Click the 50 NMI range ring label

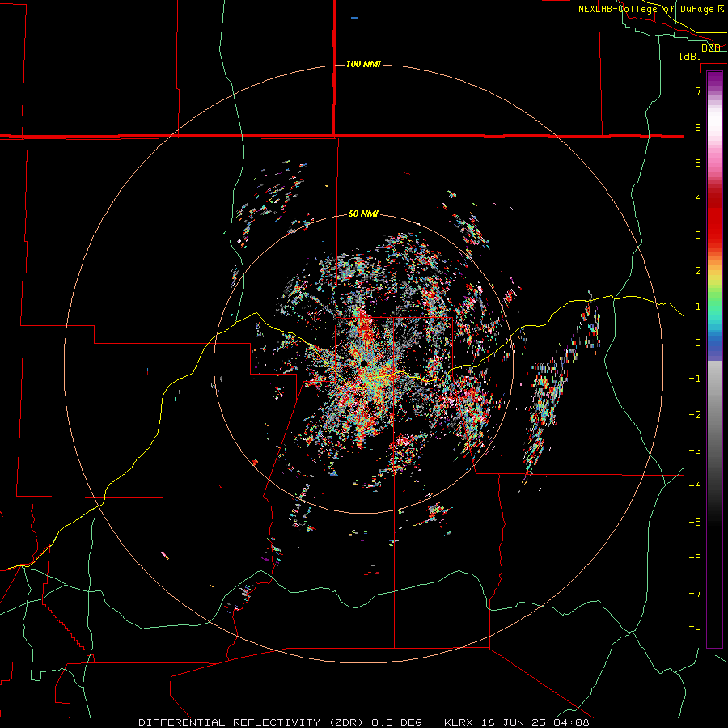[x=363, y=214]
